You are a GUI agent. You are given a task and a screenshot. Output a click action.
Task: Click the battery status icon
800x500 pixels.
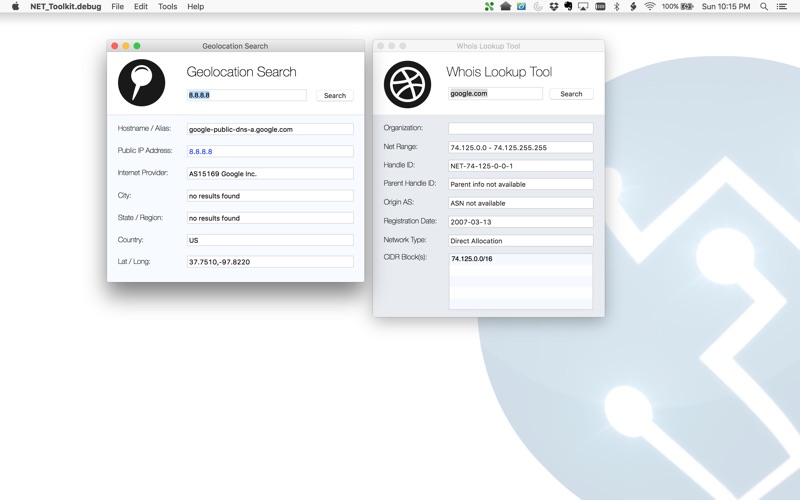pos(687,7)
